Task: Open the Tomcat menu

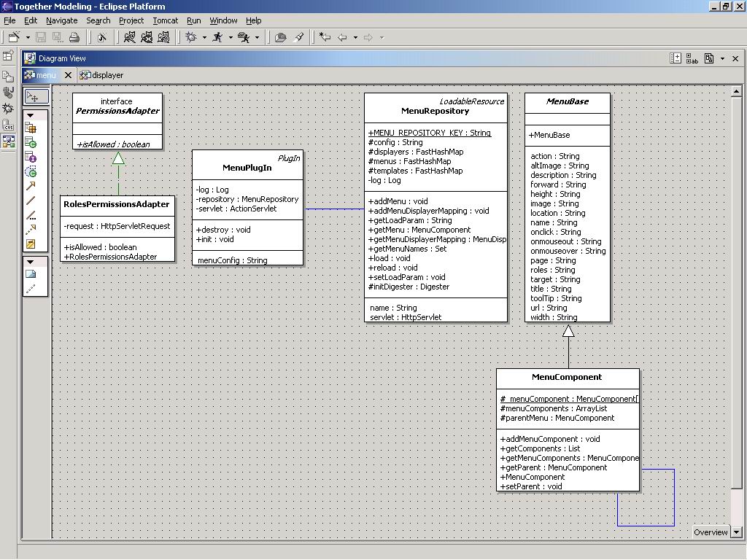Action: pyautogui.click(x=165, y=20)
